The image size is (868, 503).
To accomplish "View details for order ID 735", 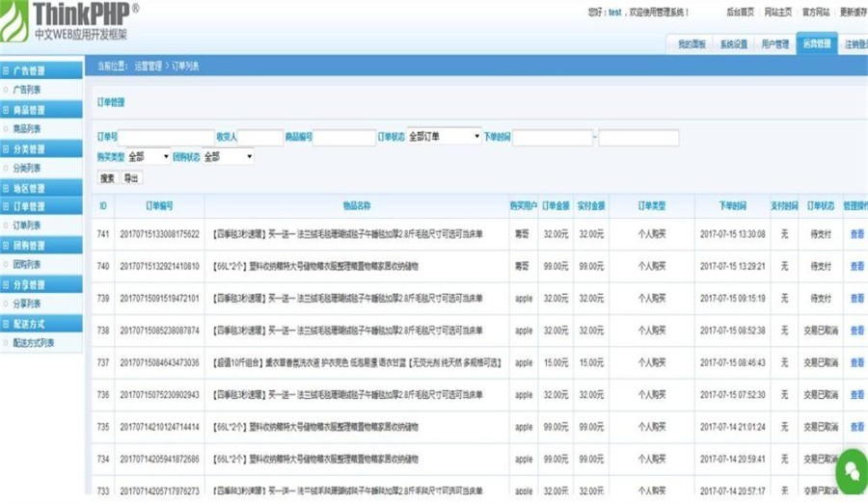I will pos(857,427).
